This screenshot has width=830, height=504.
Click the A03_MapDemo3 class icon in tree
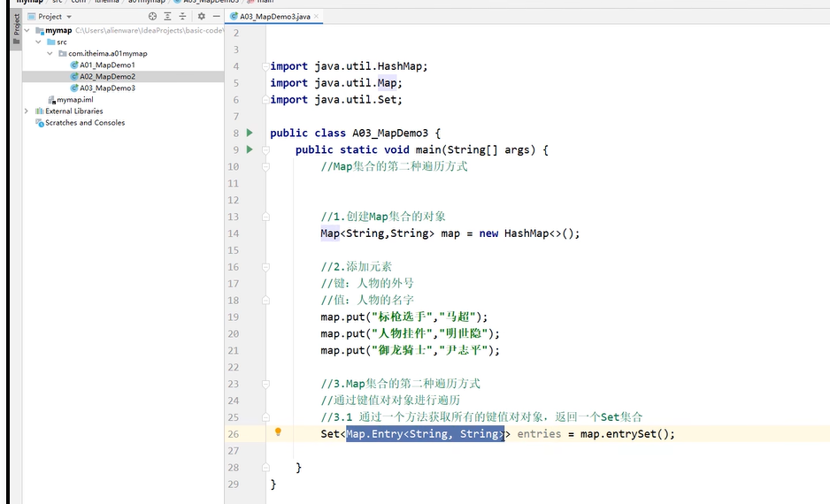(x=74, y=88)
